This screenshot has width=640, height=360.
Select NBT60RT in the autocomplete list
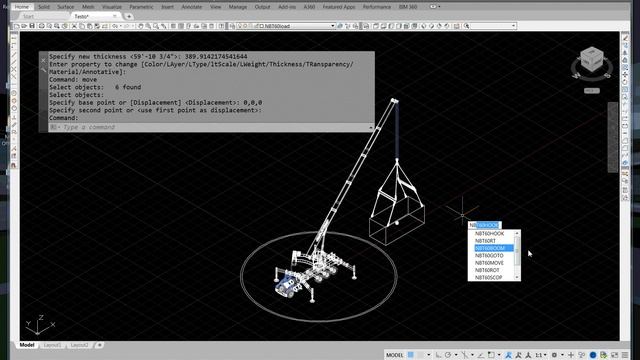coord(485,241)
